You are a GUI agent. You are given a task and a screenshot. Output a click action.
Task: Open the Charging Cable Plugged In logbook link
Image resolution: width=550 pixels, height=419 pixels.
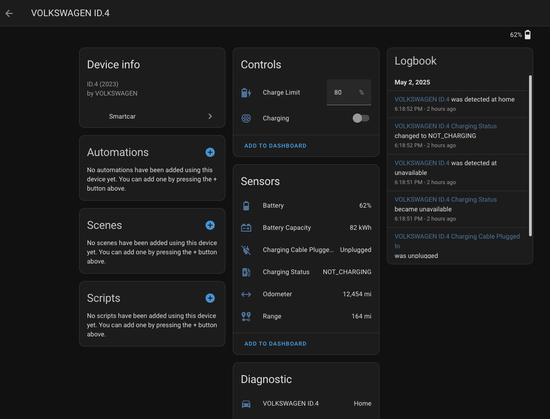tap(457, 241)
